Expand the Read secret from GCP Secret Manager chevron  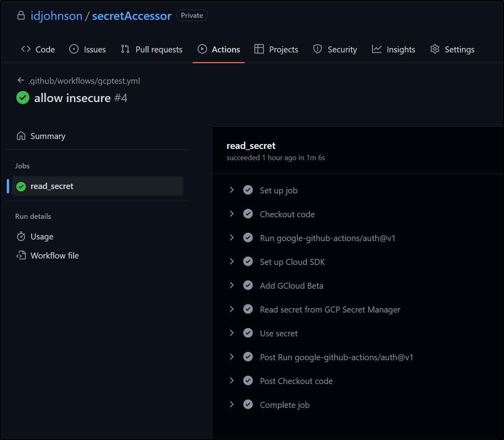coord(232,309)
